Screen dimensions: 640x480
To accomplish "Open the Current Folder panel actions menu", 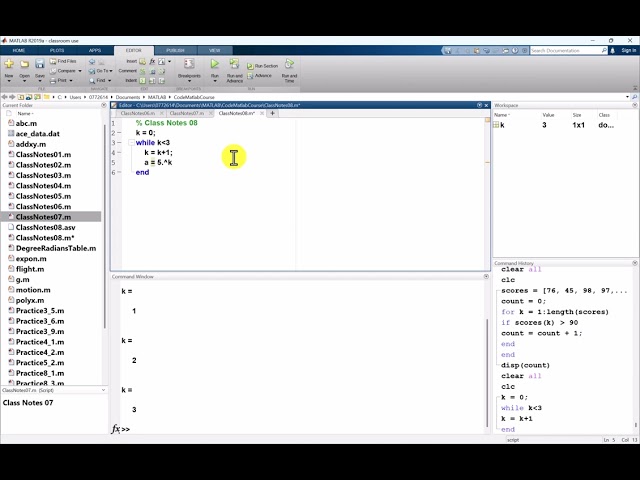I will pos(104,105).
